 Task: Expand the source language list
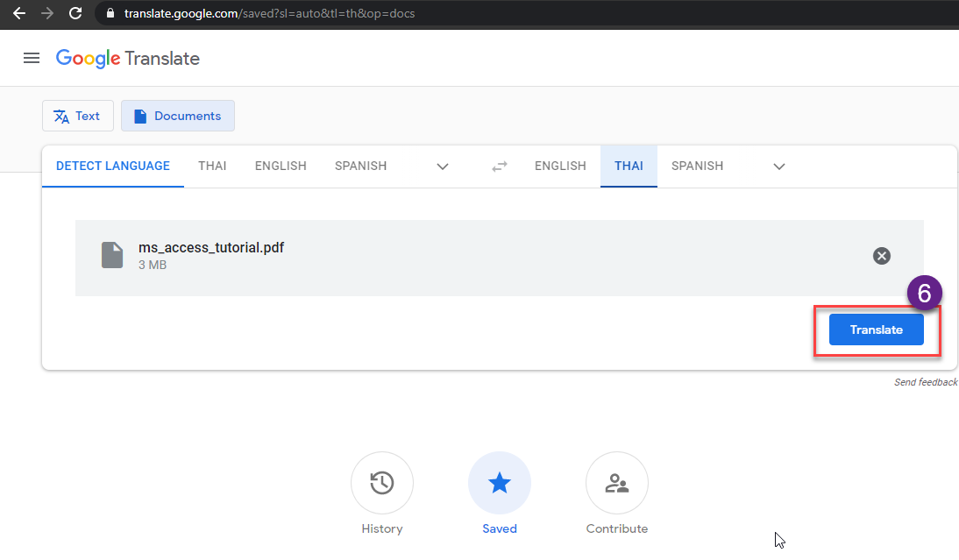point(442,167)
